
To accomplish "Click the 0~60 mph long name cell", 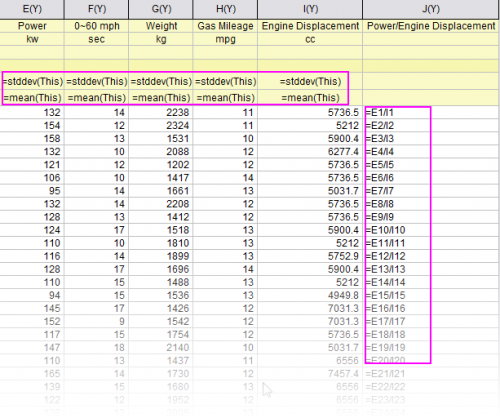I will coord(96,26).
